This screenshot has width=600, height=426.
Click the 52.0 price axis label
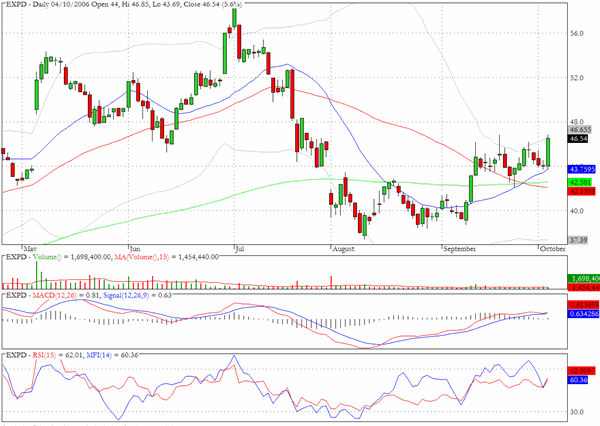coord(576,78)
